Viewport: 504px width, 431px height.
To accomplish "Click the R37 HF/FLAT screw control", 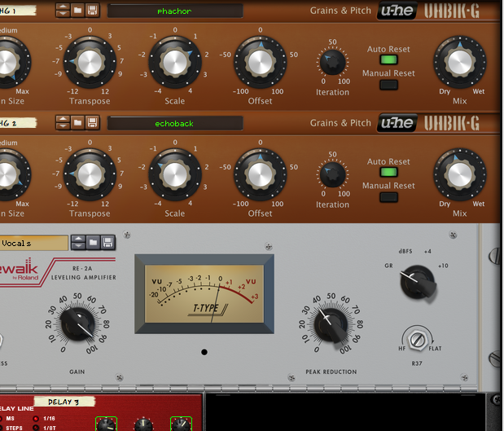I will [x=417, y=339].
